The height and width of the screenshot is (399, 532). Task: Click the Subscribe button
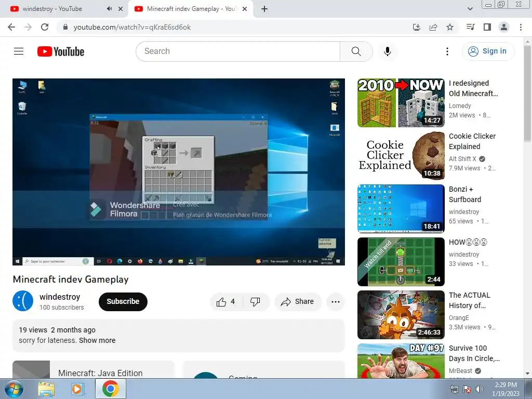point(123,302)
